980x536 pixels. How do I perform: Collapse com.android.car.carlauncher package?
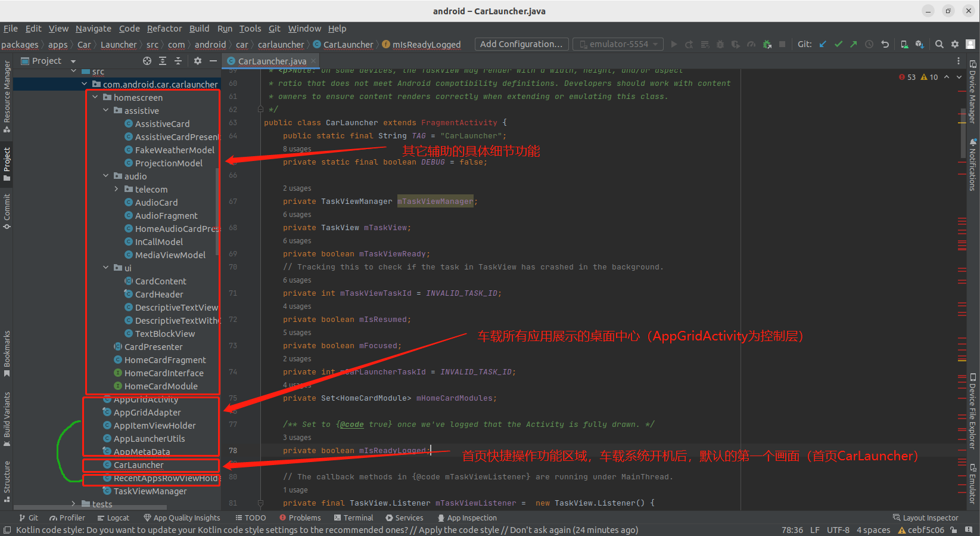click(84, 84)
